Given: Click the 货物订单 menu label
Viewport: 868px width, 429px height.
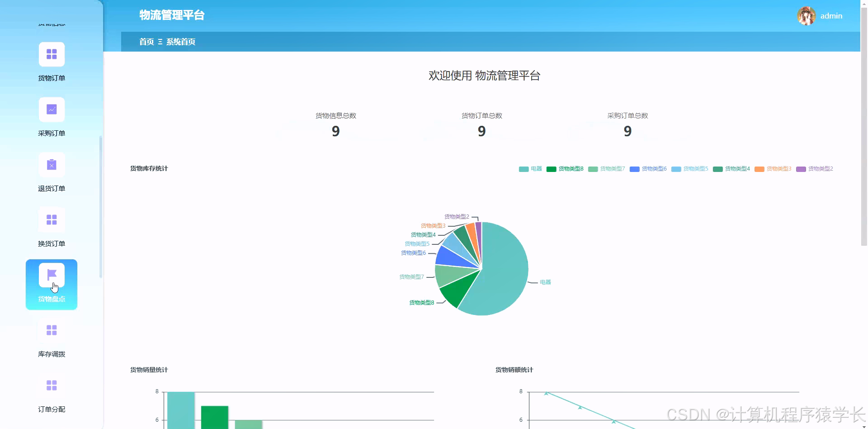Looking at the screenshot, I should (x=52, y=78).
